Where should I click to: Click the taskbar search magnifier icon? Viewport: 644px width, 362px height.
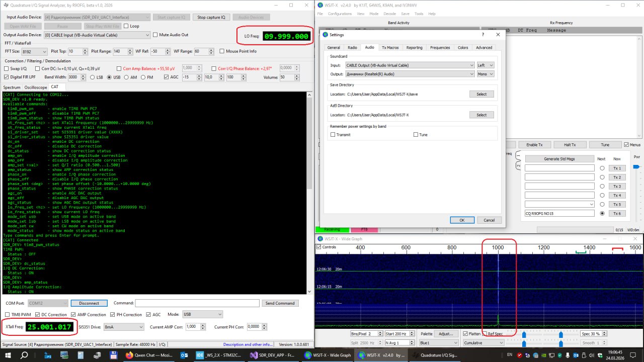point(24,355)
